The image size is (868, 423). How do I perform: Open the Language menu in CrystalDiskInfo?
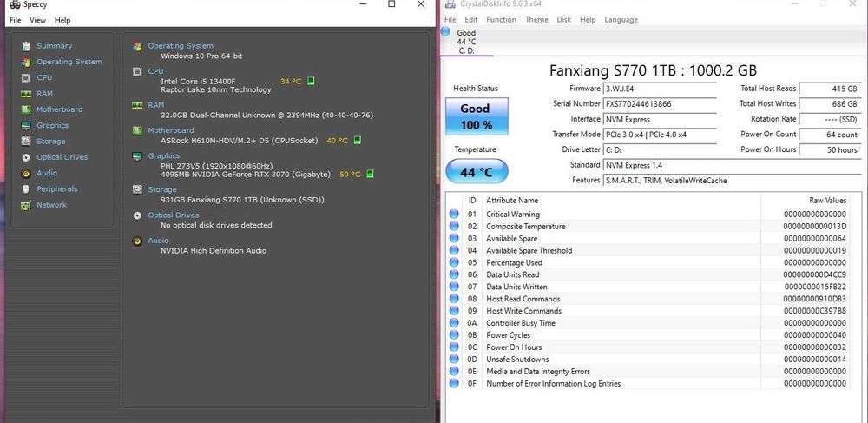pos(621,19)
